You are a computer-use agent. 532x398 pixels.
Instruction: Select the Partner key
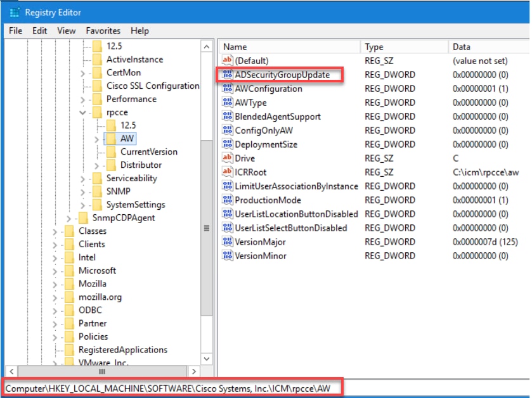tap(93, 323)
